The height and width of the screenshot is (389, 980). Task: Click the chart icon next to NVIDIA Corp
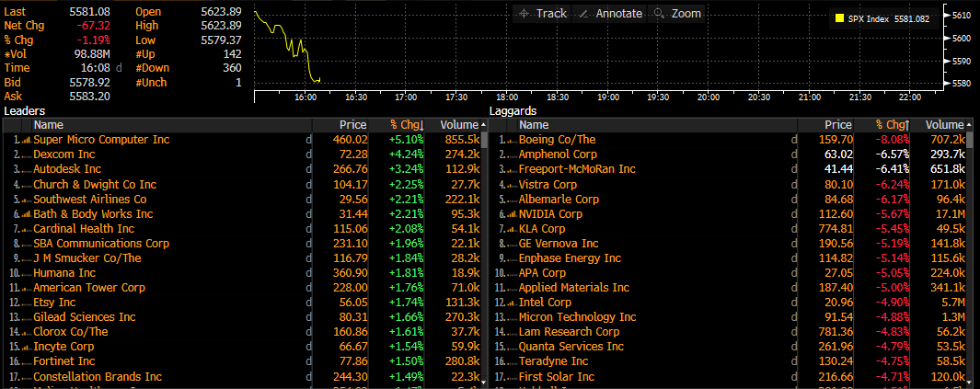511,214
